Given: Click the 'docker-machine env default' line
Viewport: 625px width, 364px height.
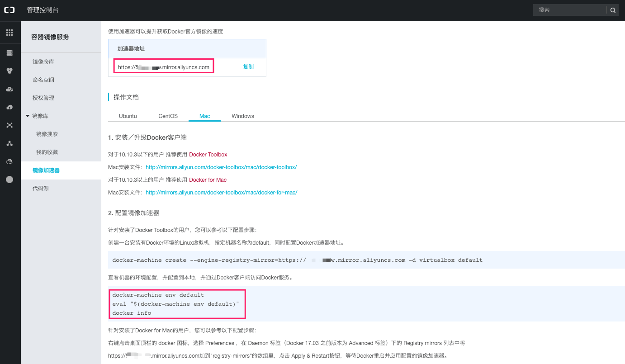Looking at the screenshot, I should [x=158, y=295].
